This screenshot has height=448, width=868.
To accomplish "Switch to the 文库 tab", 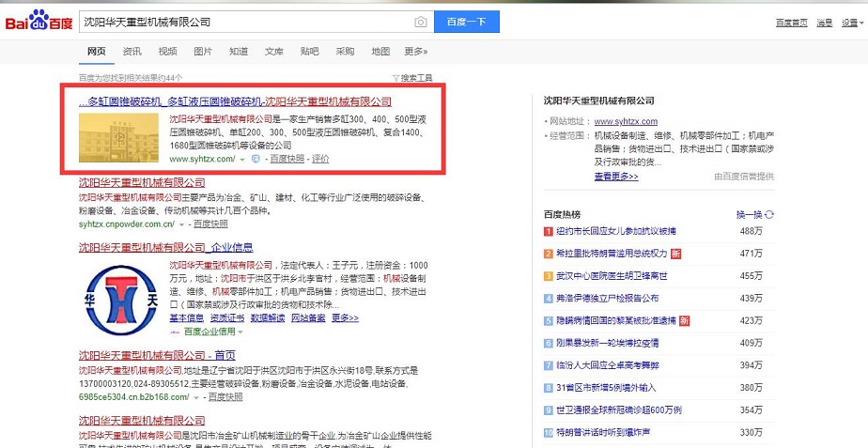I will click(274, 52).
